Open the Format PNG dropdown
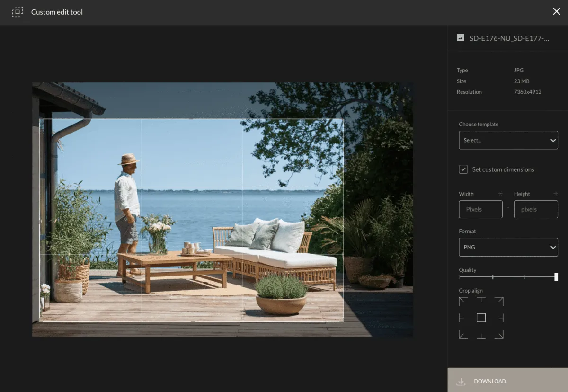 coord(508,247)
